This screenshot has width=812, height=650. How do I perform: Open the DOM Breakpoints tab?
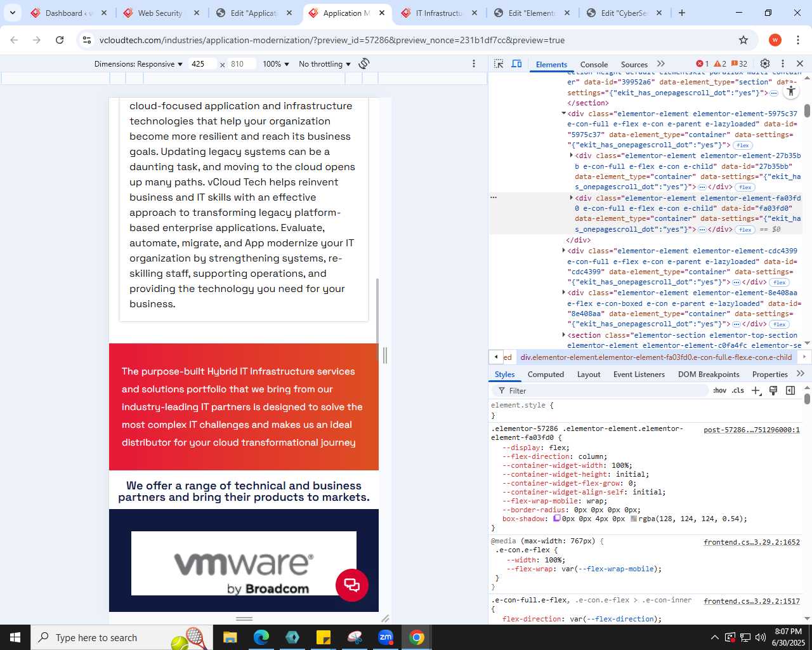[x=709, y=375]
